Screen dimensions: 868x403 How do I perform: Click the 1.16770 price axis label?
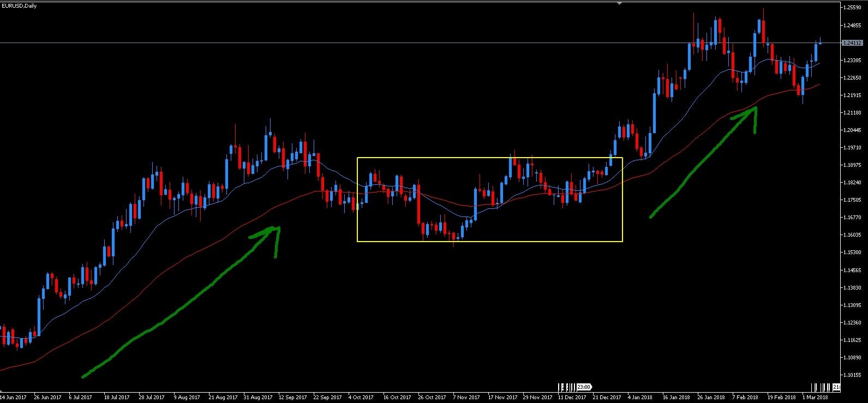click(x=852, y=217)
